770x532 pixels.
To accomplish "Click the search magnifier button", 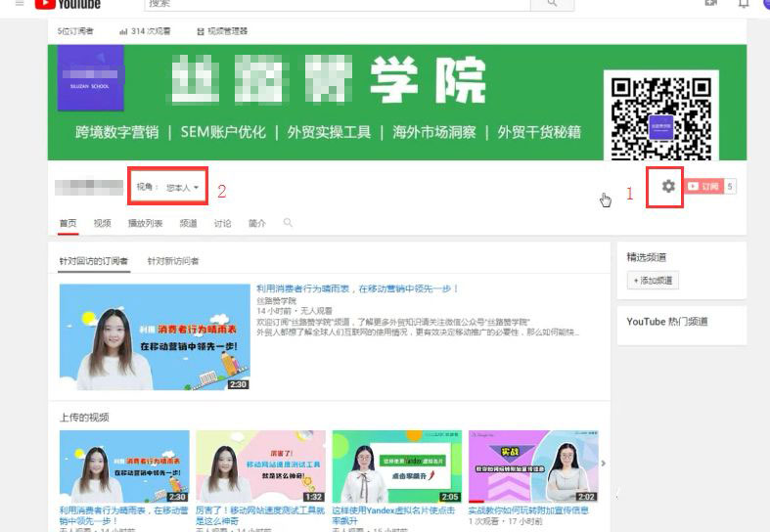I will tap(552, 4).
